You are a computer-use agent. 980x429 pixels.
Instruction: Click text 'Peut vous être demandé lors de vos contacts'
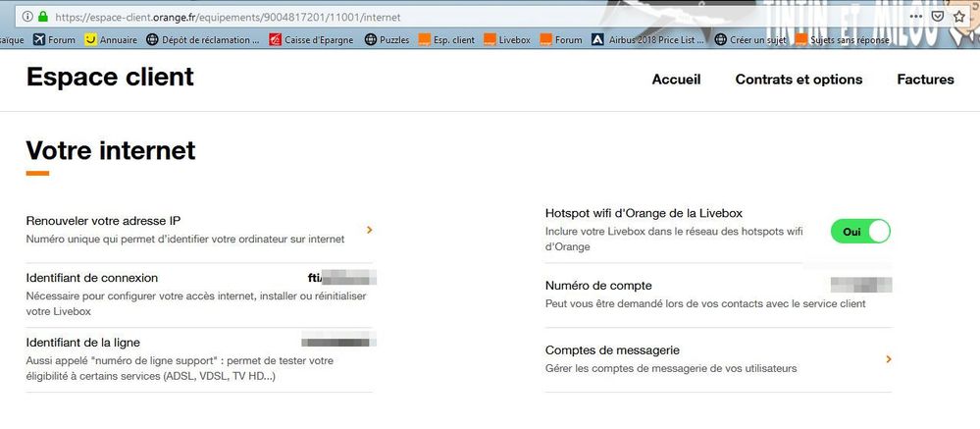[x=705, y=304]
